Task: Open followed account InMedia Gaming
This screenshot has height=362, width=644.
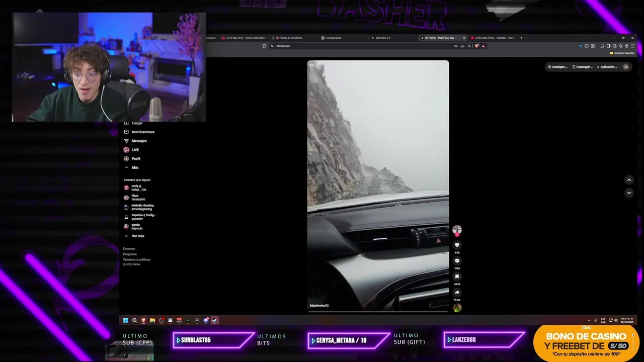Action: click(139, 207)
